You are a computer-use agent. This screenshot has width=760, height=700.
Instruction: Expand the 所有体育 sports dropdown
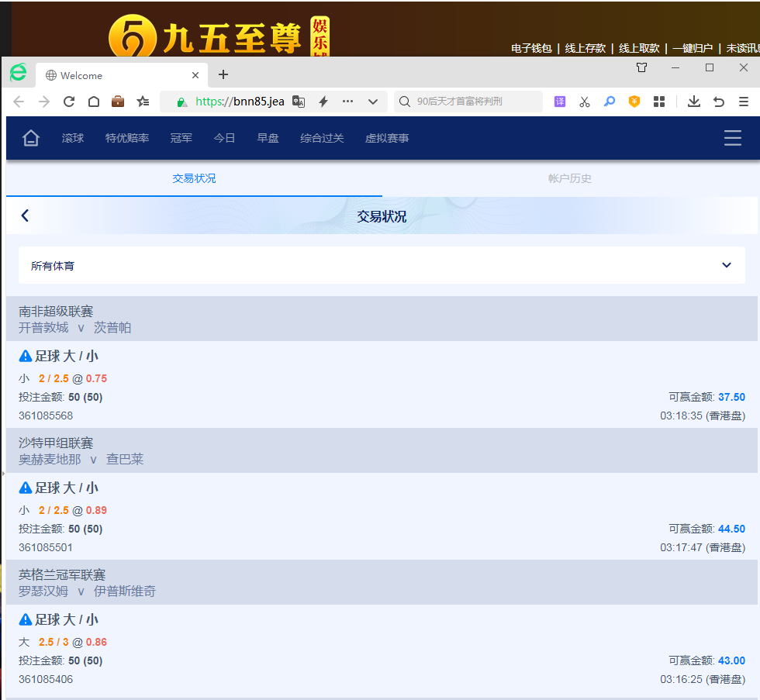coord(726,265)
